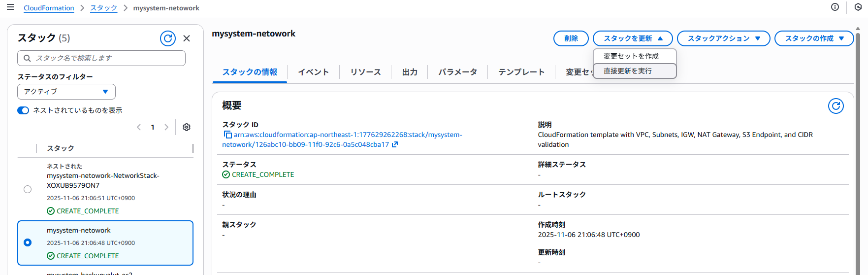The image size is (868, 275).
Task: Click the スタック column header
Action: 61,148
